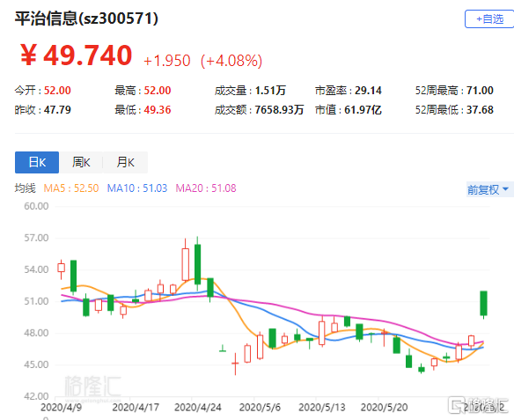Click the 2020/4/9 date axis label
Image resolution: width=514 pixels, height=420 pixels.
[61, 408]
